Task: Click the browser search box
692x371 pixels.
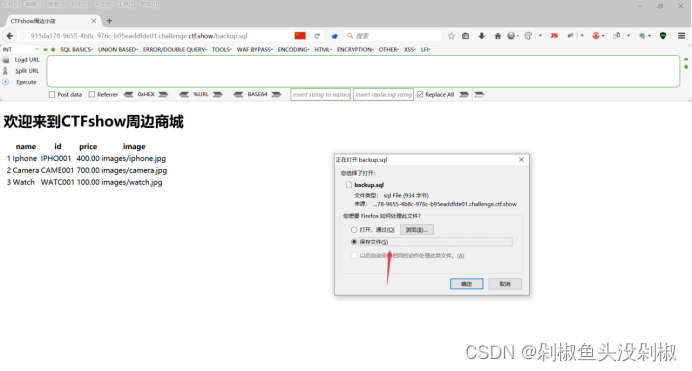Action: point(393,36)
